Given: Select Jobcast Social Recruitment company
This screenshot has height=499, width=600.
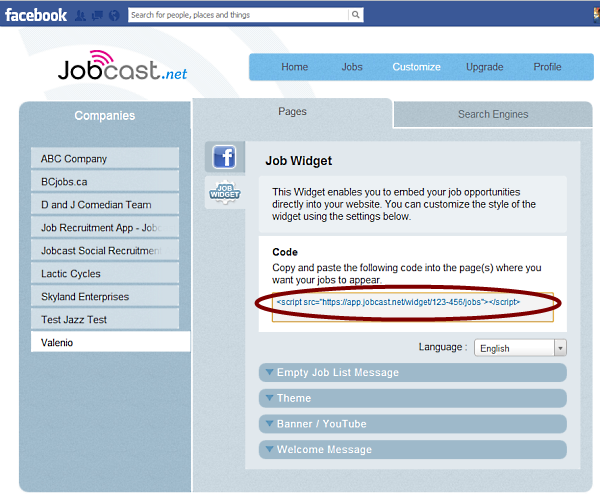Looking at the screenshot, I should [105, 250].
